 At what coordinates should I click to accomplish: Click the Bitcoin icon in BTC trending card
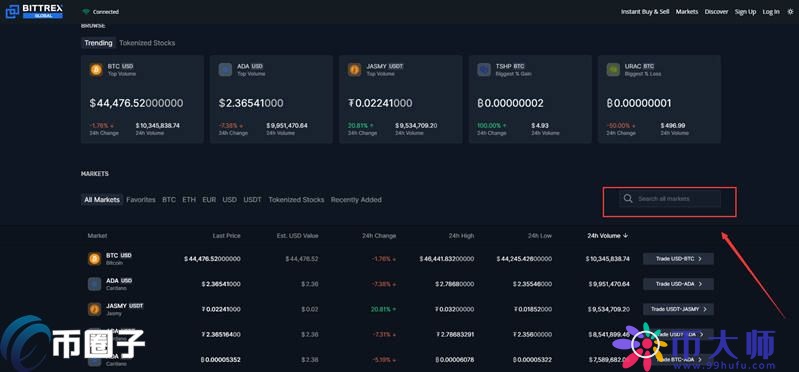click(96, 70)
